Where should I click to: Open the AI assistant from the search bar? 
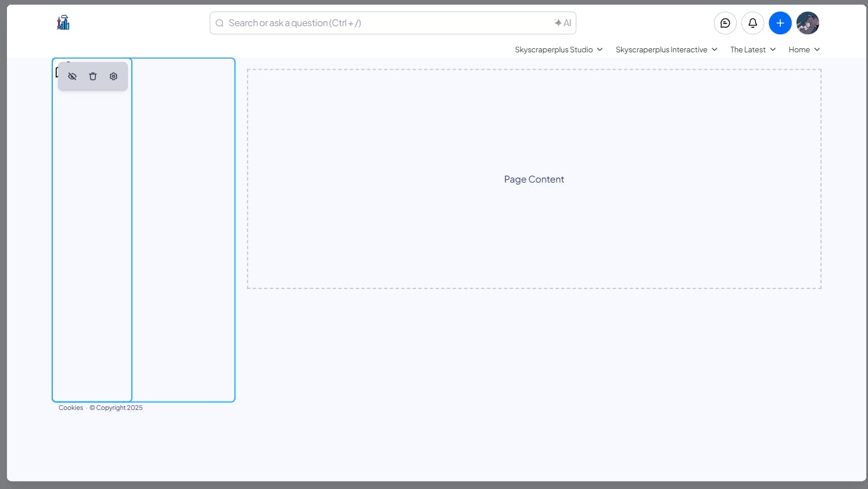tap(562, 23)
